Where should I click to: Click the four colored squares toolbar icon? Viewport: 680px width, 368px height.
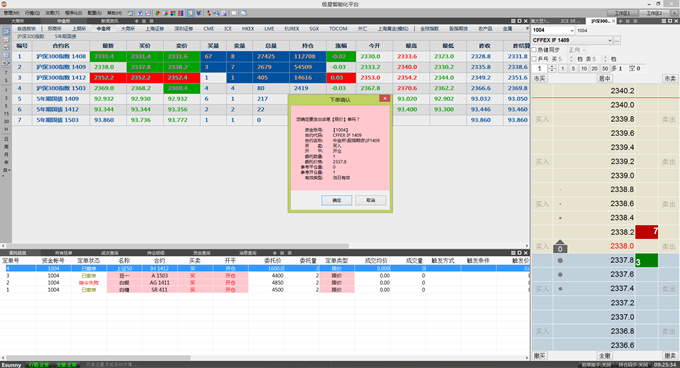point(173,13)
